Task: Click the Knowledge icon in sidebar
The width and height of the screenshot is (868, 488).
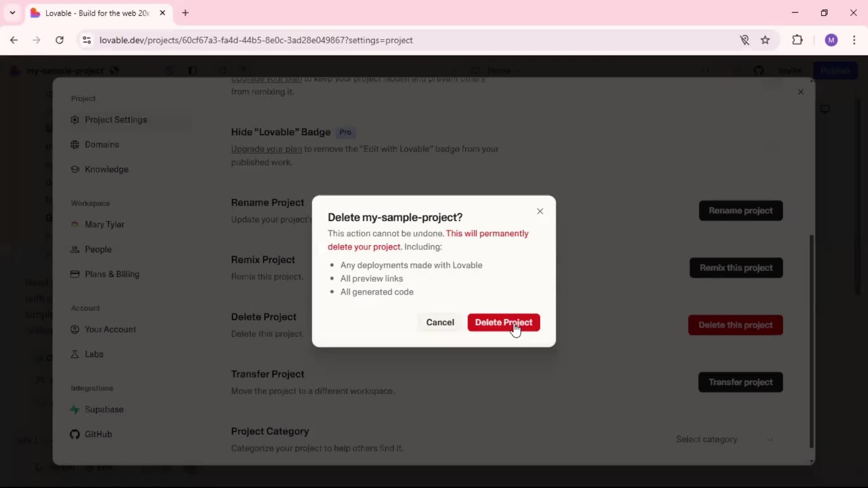Action: tap(75, 169)
